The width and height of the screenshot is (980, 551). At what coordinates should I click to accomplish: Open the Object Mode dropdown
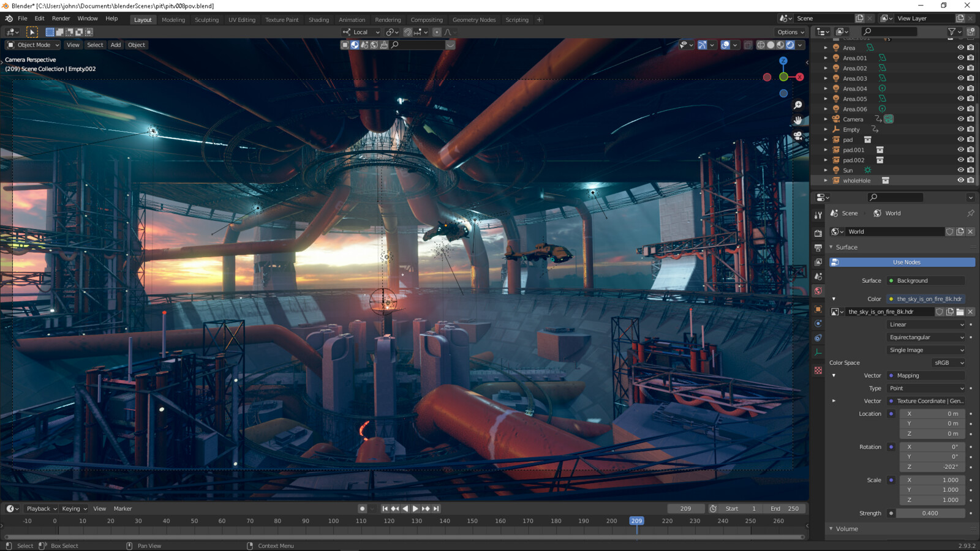pos(33,45)
